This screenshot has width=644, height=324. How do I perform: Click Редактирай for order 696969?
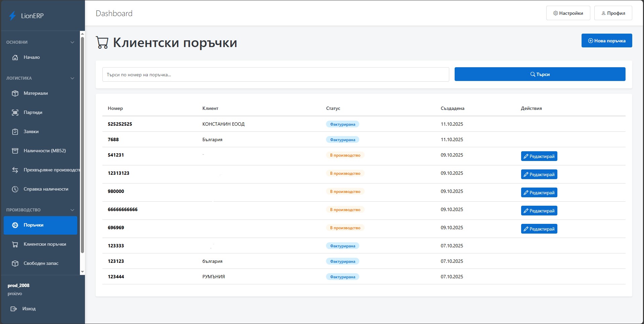point(539,229)
